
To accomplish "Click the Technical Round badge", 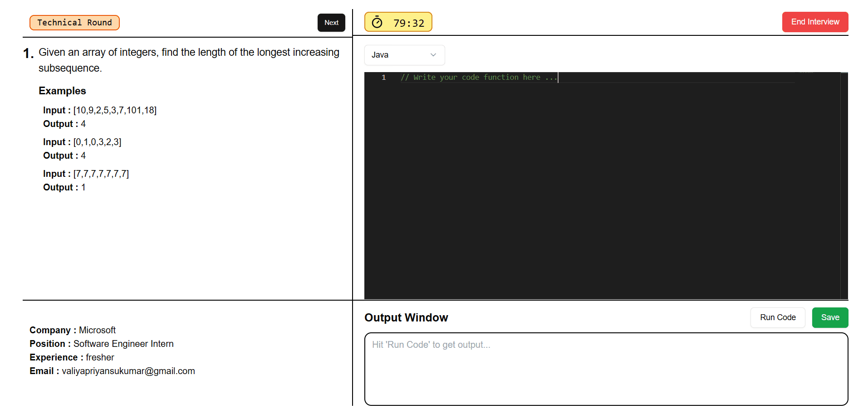I will 74,22.
